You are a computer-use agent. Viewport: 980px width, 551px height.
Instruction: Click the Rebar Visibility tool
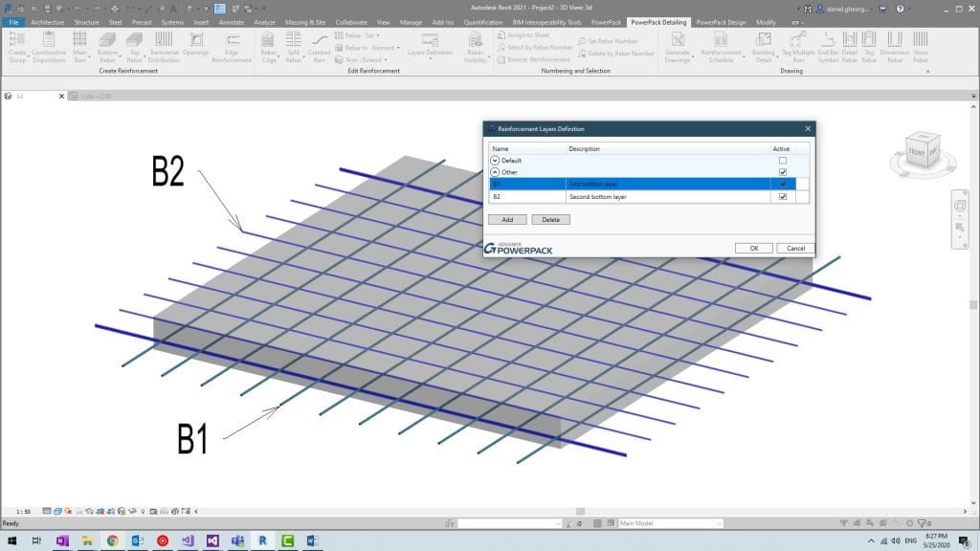pyautogui.click(x=475, y=48)
